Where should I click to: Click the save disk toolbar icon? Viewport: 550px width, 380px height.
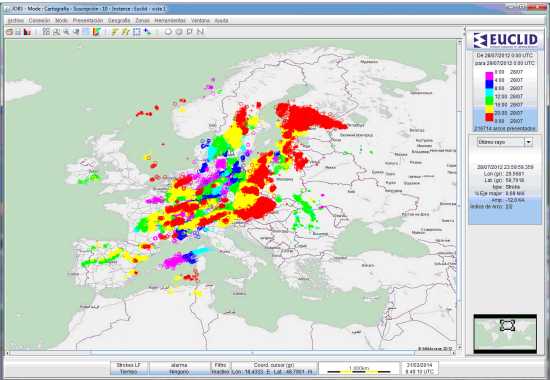[18, 32]
